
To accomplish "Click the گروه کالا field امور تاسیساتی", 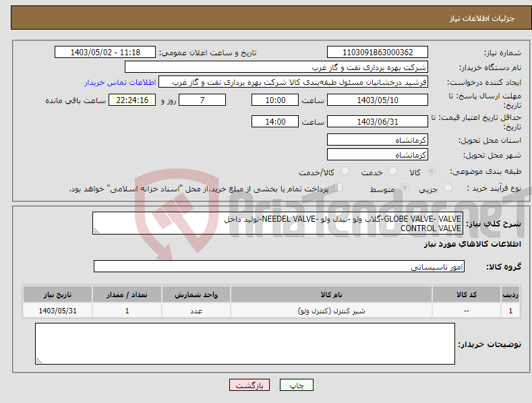I will tap(279, 267).
